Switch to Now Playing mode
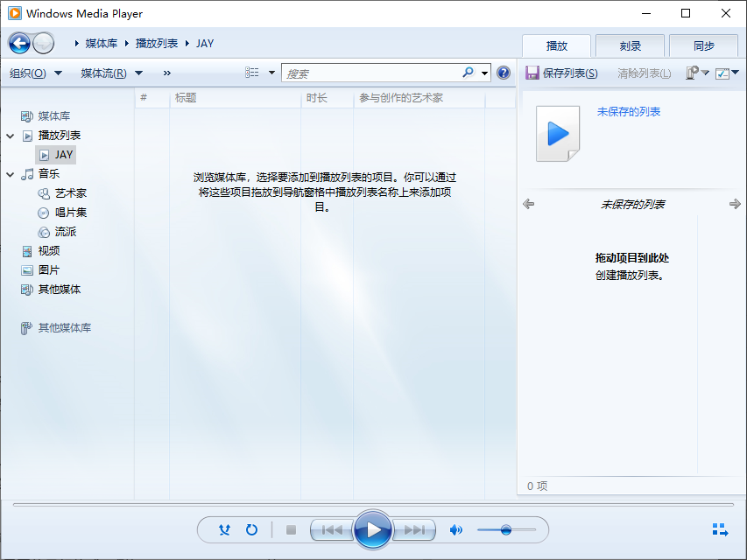 pos(720,529)
